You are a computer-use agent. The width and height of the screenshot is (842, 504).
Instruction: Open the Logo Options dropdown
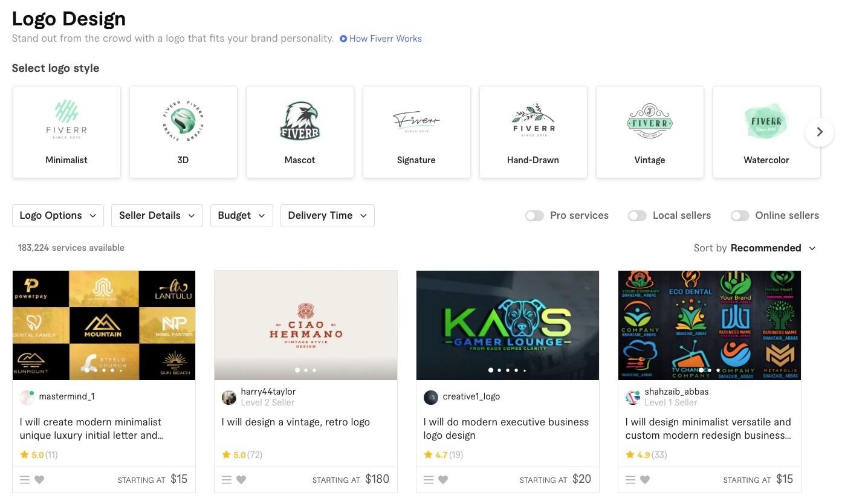[x=57, y=215]
